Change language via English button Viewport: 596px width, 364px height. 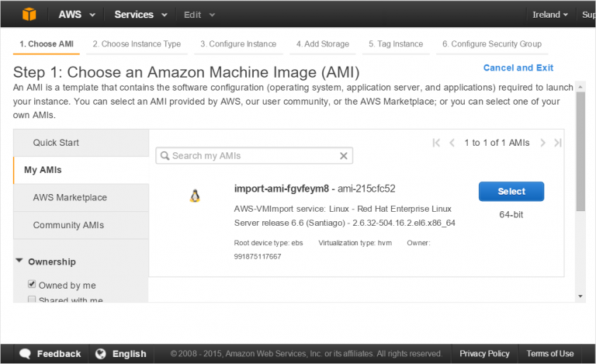[x=122, y=354]
